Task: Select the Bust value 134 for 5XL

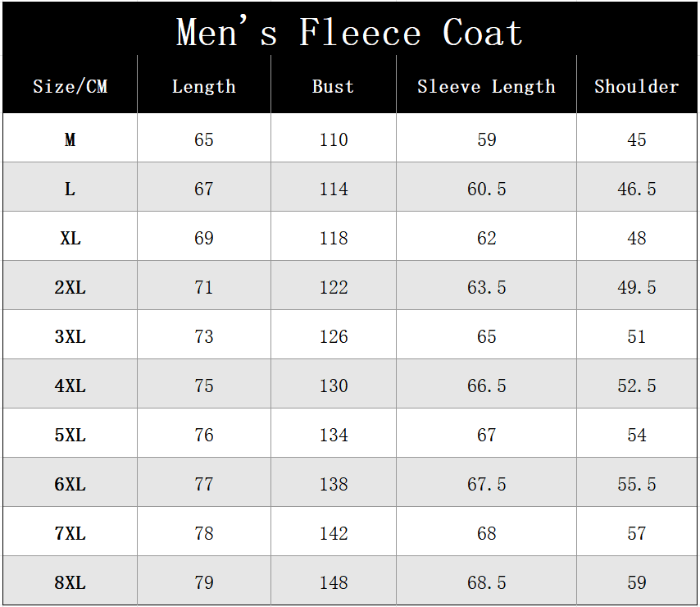Action: (x=334, y=436)
